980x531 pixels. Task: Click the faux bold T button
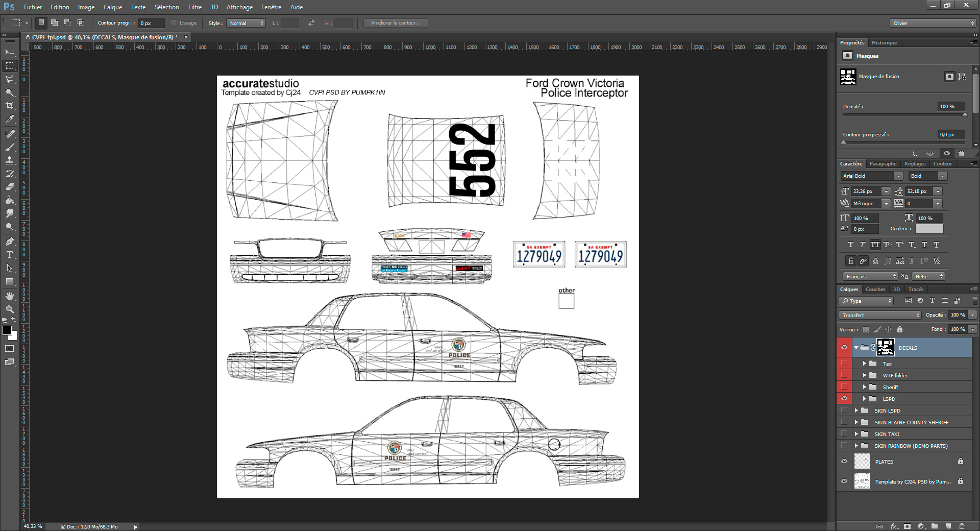850,245
